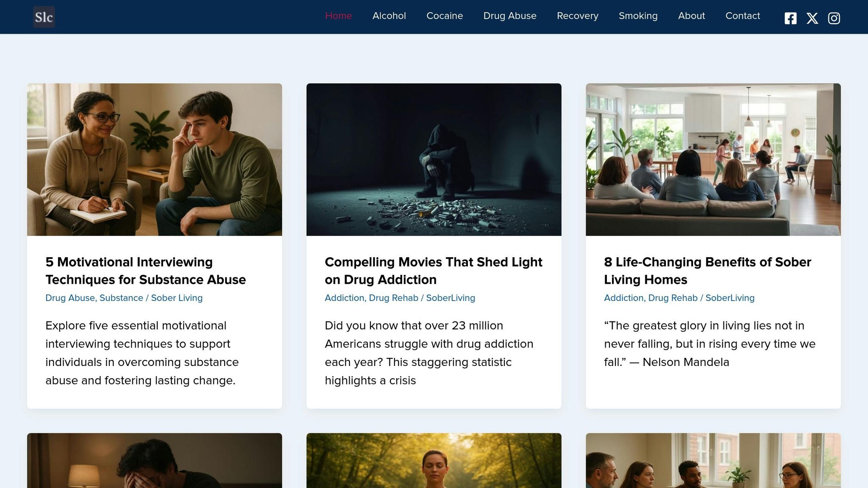This screenshot has width=868, height=488.
Task: Open the X (Twitter) social icon
Action: coord(812,18)
